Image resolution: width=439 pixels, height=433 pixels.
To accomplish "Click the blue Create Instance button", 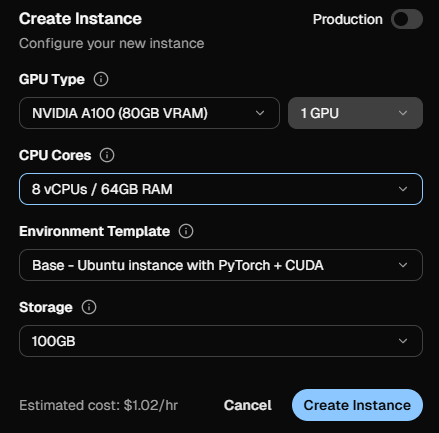I will [x=357, y=405].
